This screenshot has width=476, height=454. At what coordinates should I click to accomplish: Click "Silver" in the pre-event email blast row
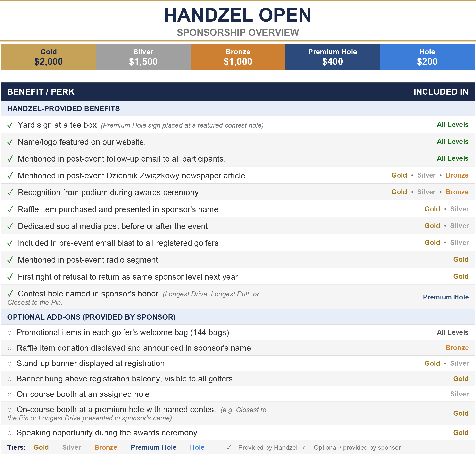(459, 242)
